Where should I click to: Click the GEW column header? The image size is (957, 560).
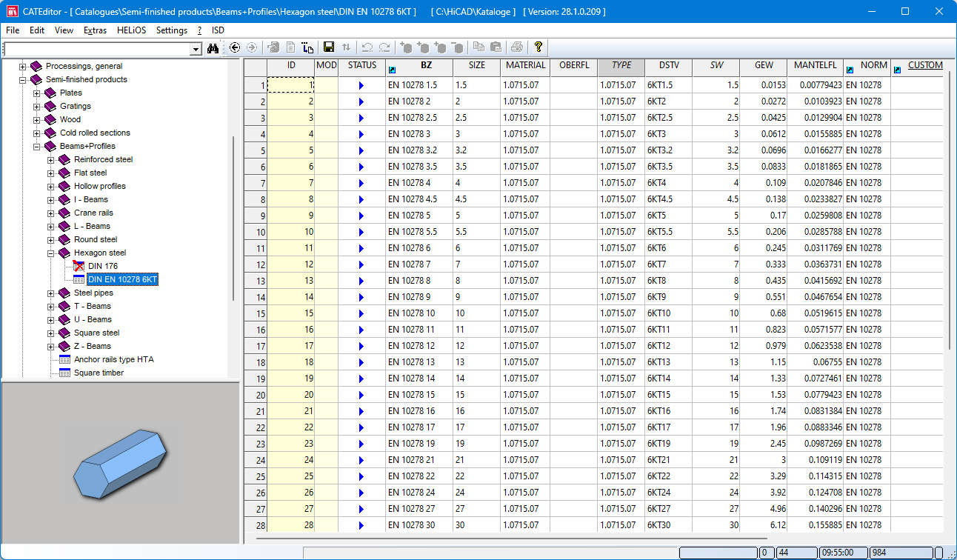click(764, 66)
